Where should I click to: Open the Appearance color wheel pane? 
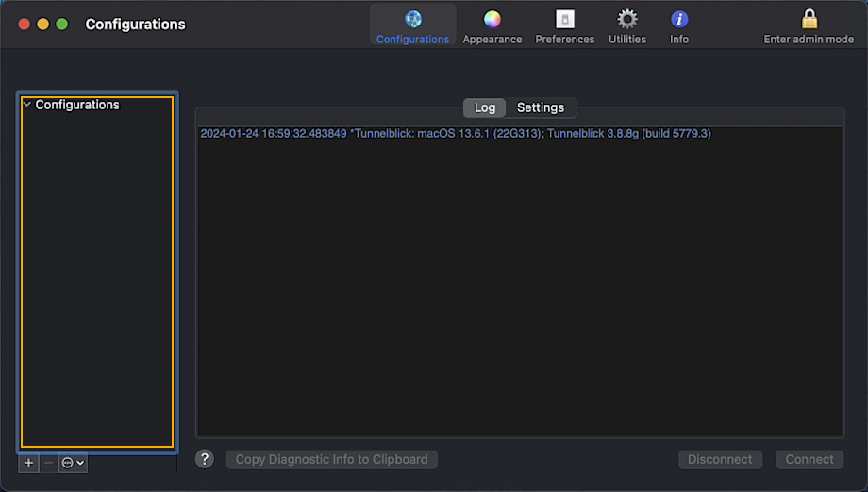(x=492, y=25)
